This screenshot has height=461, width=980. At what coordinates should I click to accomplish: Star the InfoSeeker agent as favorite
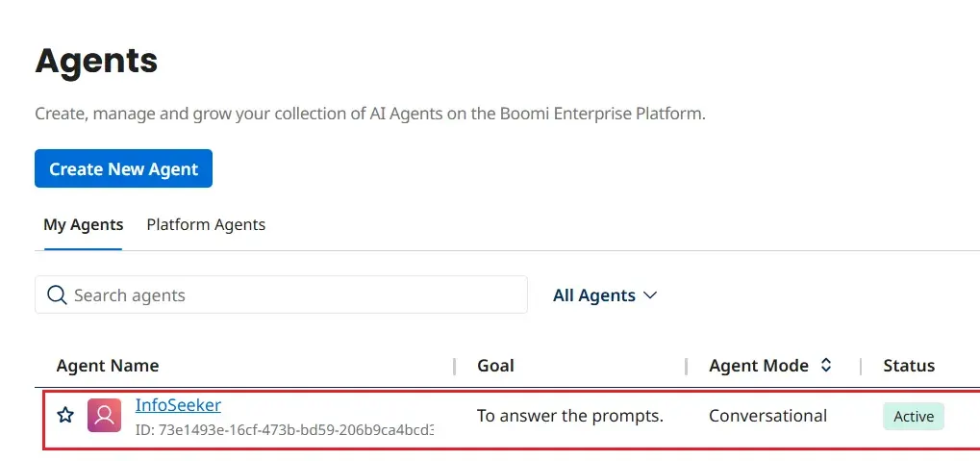pyautogui.click(x=65, y=416)
